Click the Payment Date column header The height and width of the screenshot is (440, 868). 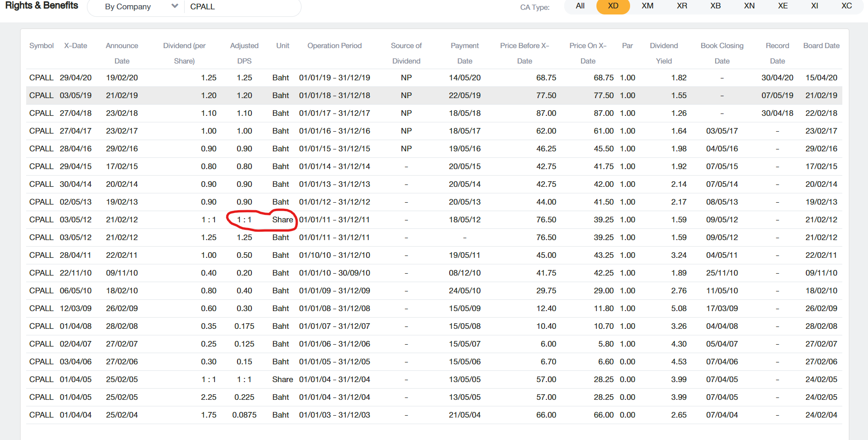pyautogui.click(x=465, y=53)
